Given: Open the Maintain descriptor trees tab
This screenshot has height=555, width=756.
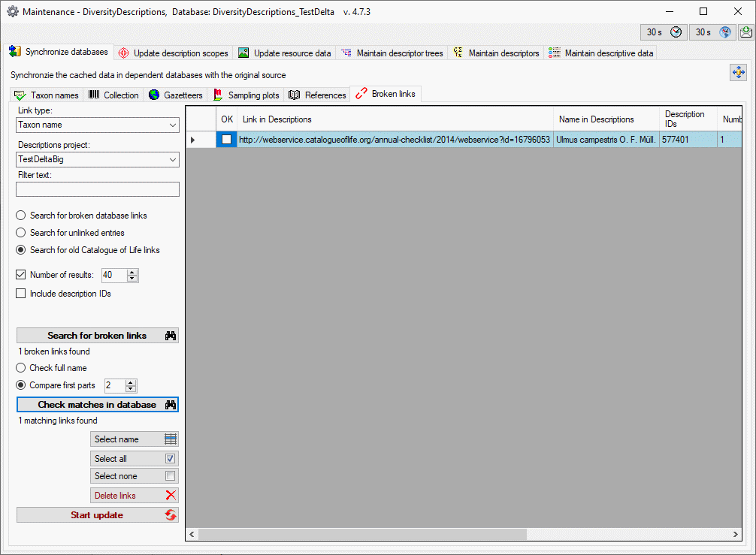Looking at the screenshot, I should pos(392,53).
